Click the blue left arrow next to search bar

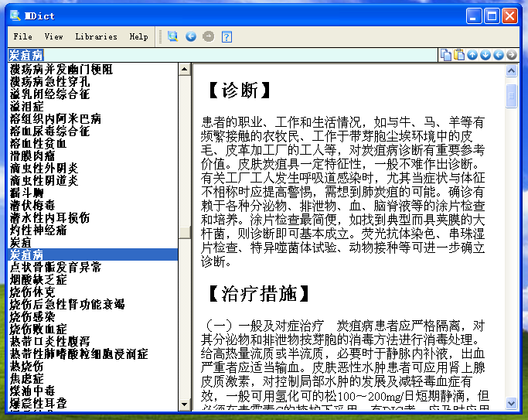pos(498,54)
